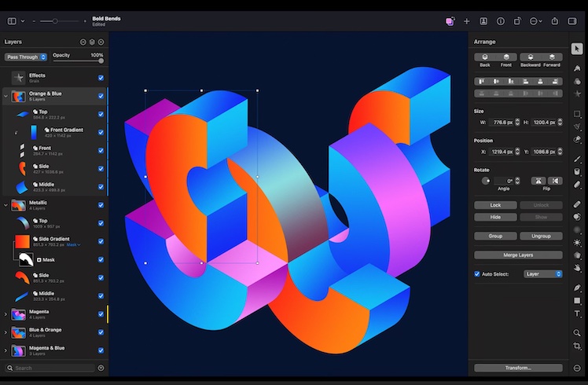This screenshot has width=588, height=385.
Task: Click the Share icon in the toolbar
Action: 555,21
